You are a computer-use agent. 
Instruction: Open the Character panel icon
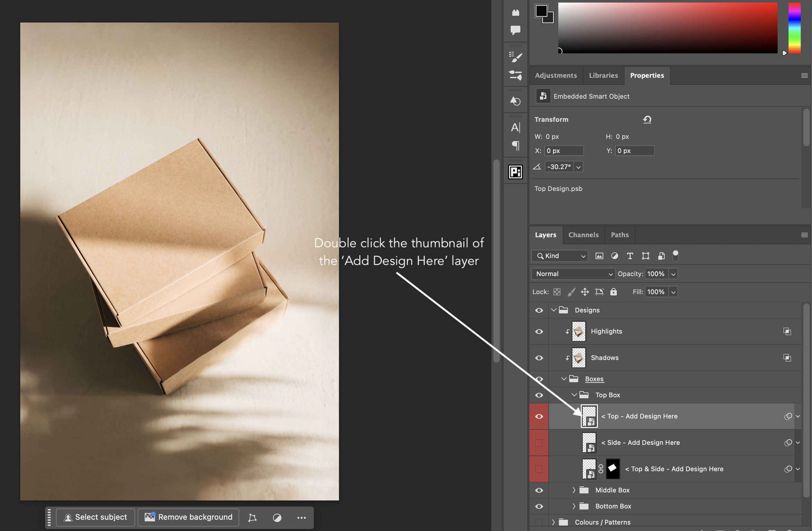pos(515,127)
